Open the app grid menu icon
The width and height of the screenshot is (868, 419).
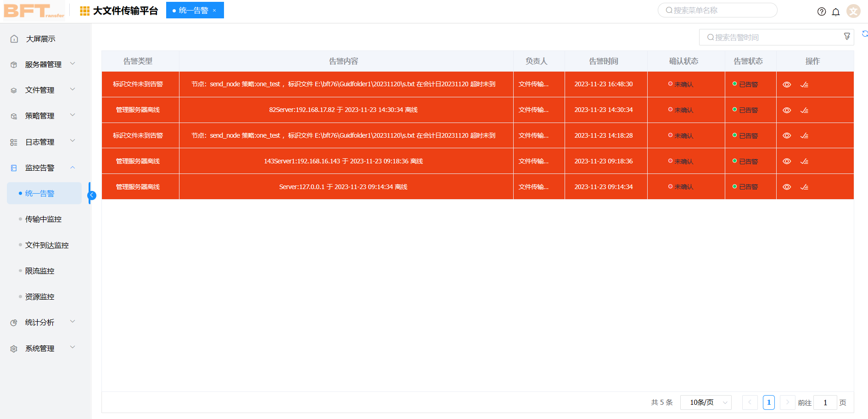coord(84,11)
